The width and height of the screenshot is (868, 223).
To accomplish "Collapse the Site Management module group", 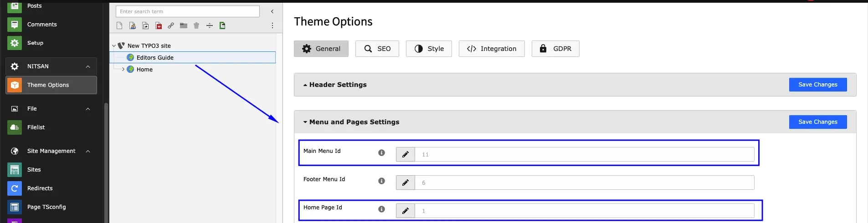I will (88, 152).
